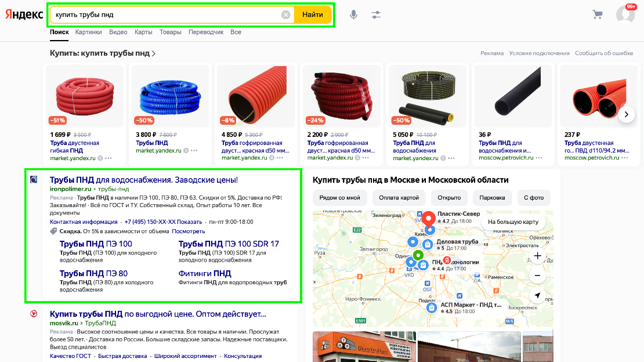The width and height of the screenshot is (644, 362).
Task: Clear the search query with the X icon
Action: [286, 15]
